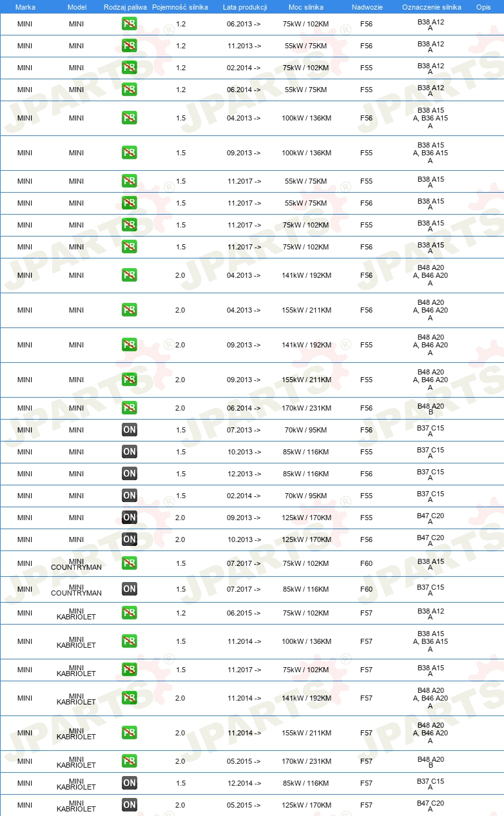Click B47 C20 A engine code in Kabriolet row
Screen dimensions: 504x816
(431, 806)
